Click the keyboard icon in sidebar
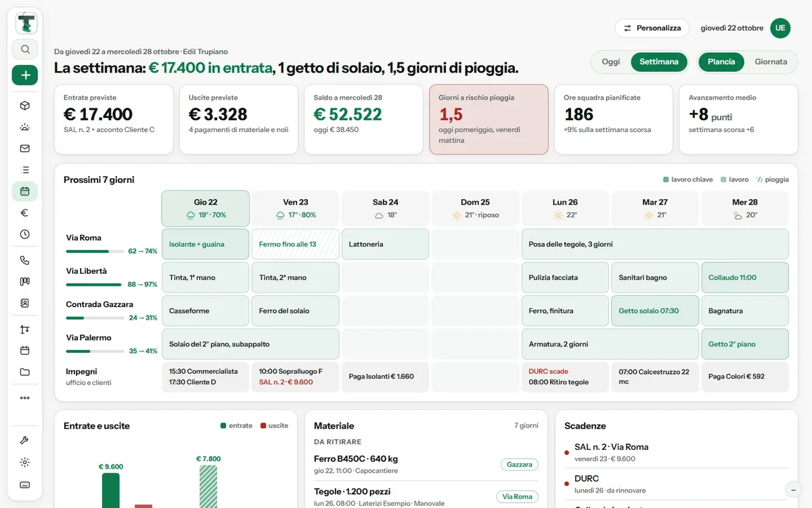Viewport: 812px width, 508px height. (25, 484)
